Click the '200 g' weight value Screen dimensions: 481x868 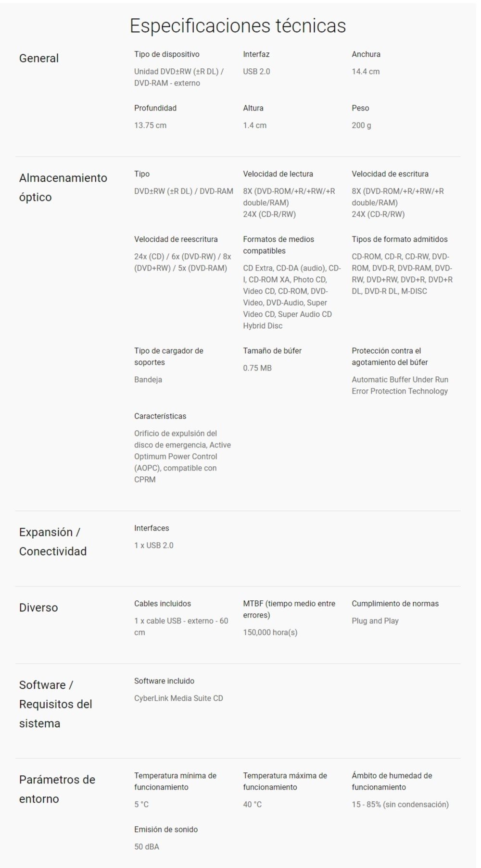pos(361,125)
